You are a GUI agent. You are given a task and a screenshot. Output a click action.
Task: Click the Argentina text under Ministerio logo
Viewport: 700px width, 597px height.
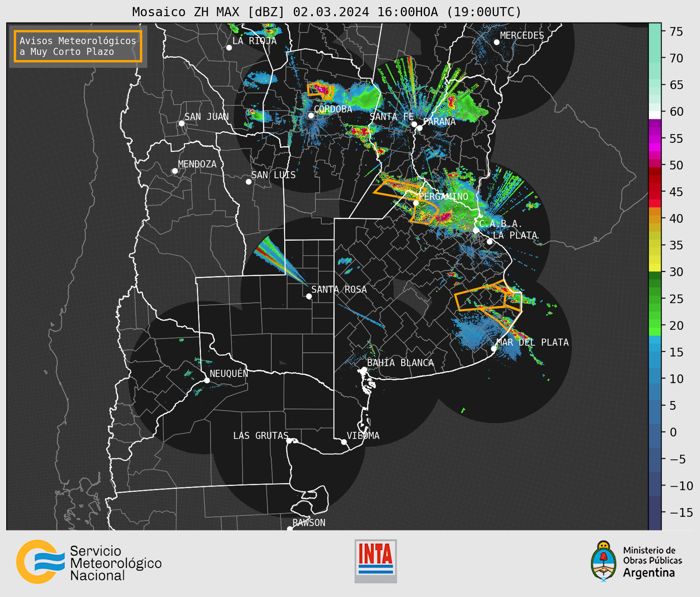pyautogui.click(x=649, y=573)
